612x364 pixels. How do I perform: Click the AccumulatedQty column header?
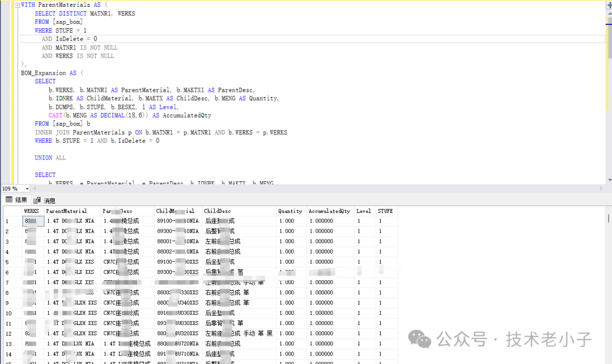pyautogui.click(x=329, y=211)
